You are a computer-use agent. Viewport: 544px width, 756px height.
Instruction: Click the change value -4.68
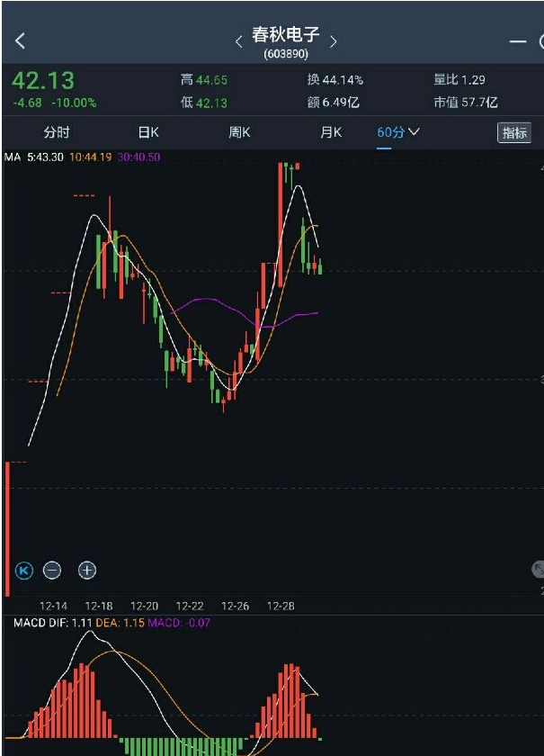point(27,103)
